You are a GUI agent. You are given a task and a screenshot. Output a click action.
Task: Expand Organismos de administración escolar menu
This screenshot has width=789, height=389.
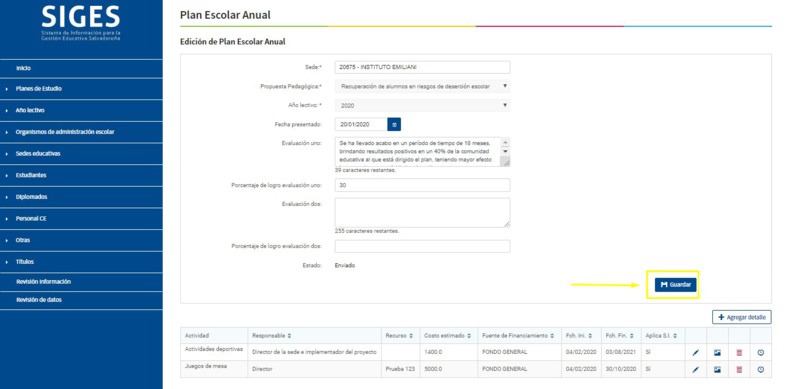(81, 132)
